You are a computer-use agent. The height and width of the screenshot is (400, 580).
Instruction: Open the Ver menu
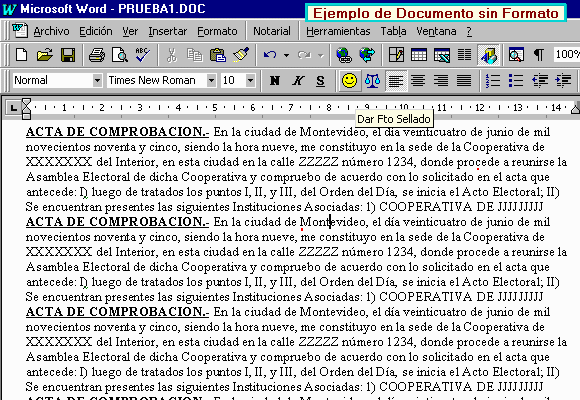[x=130, y=31]
